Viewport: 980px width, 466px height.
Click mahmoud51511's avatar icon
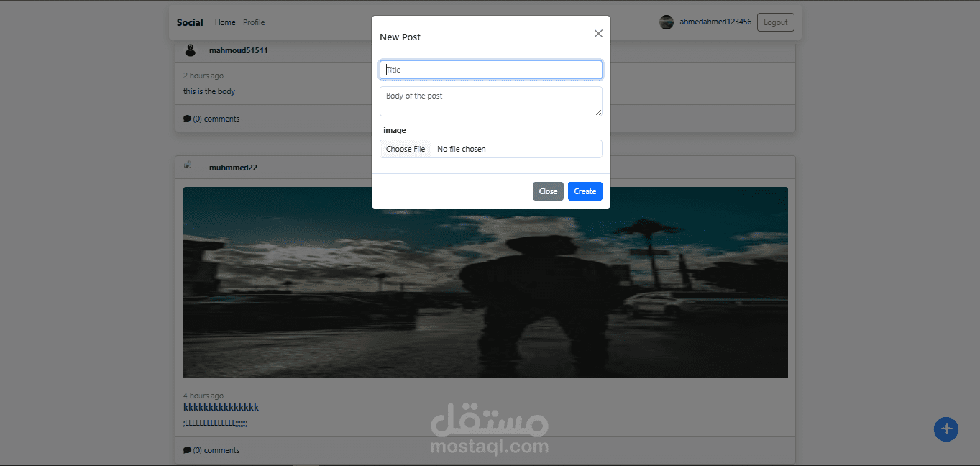[191, 50]
